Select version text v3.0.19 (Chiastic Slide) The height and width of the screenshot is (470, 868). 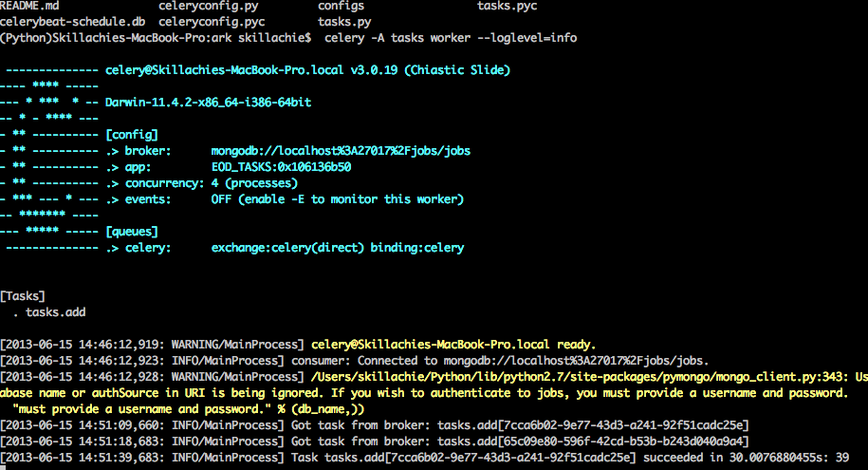(x=430, y=70)
